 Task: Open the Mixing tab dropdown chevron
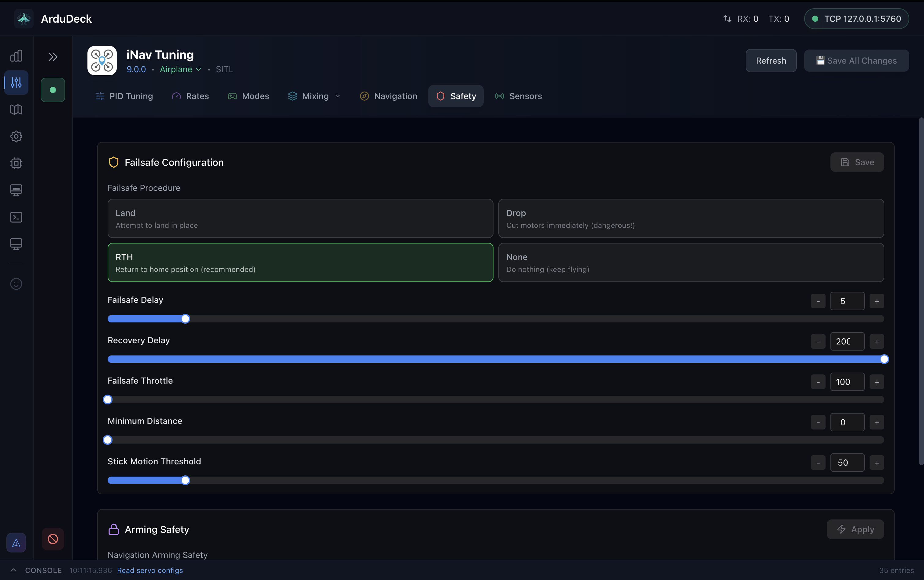point(337,96)
